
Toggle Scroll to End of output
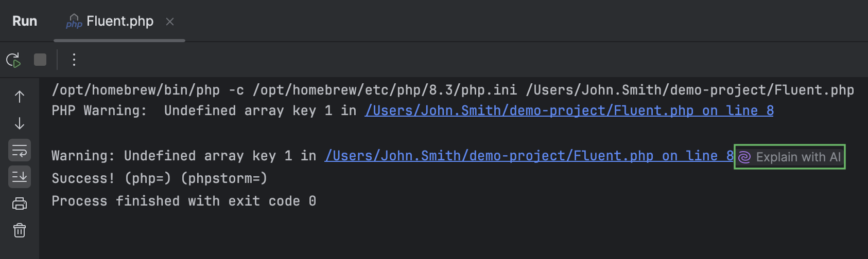tap(20, 177)
